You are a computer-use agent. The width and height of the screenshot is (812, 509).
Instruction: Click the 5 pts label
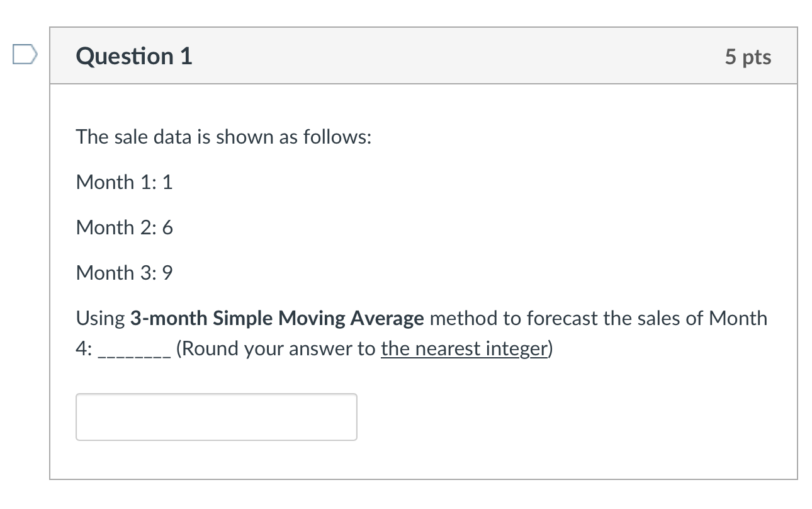tap(749, 56)
